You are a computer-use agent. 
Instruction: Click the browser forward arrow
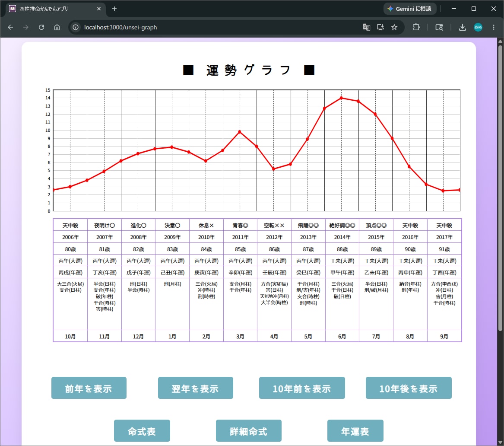coord(26,27)
